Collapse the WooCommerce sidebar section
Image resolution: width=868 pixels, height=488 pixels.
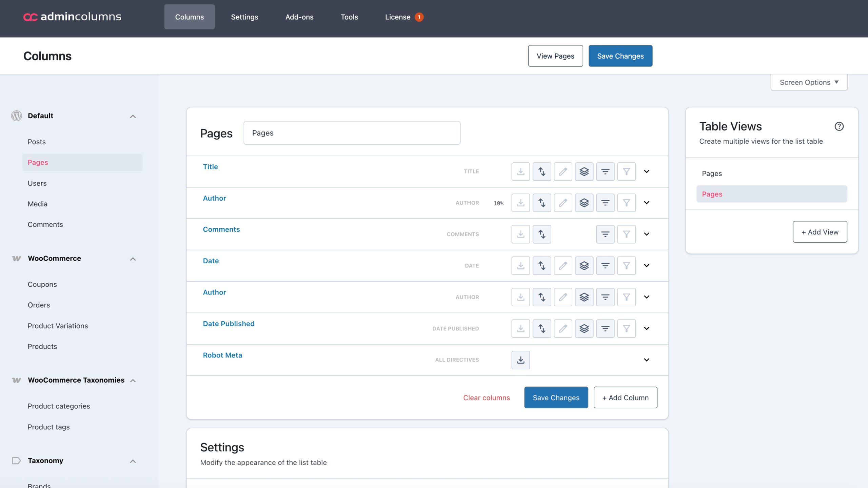pos(133,259)
